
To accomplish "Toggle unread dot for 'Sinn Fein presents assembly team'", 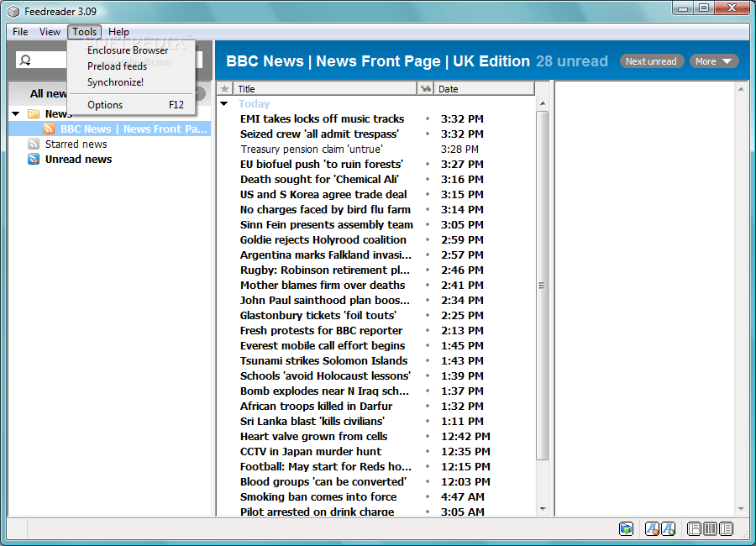I will pos(428,224).
